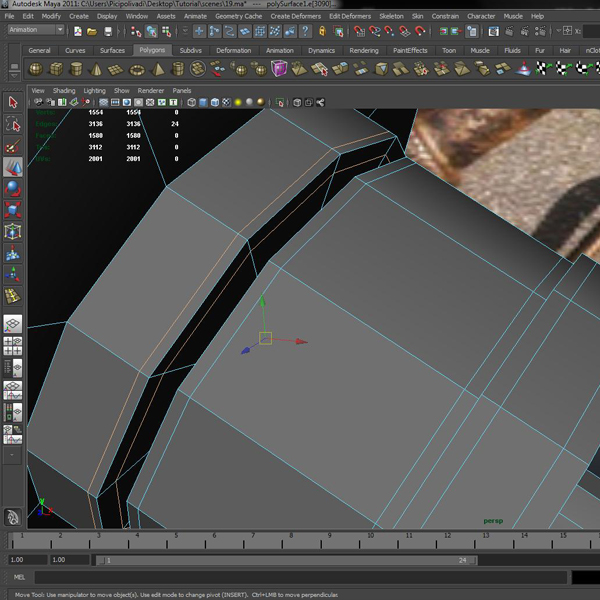This screenshot has width=600, height=600.
Task: Select the Universal Manipulator tool
Action: (13, 231)
